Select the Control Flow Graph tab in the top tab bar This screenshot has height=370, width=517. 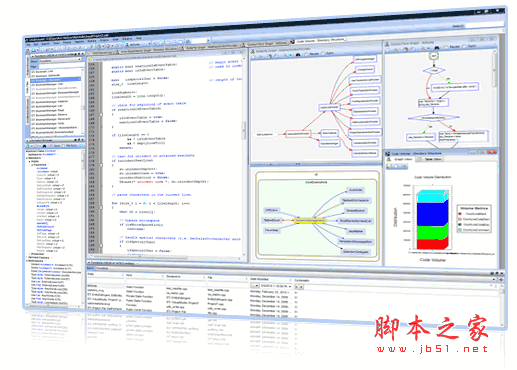267,43
